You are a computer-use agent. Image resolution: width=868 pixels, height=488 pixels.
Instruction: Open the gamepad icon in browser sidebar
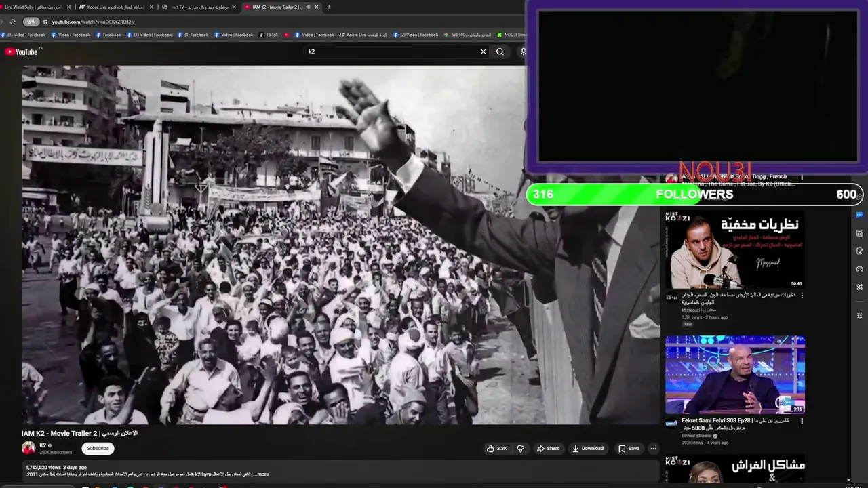[859, 269]
